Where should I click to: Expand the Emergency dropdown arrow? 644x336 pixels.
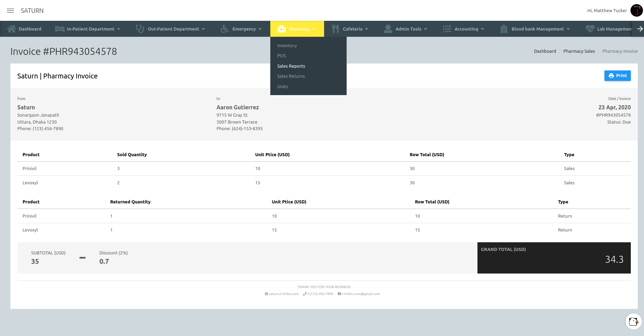[260, 29]
